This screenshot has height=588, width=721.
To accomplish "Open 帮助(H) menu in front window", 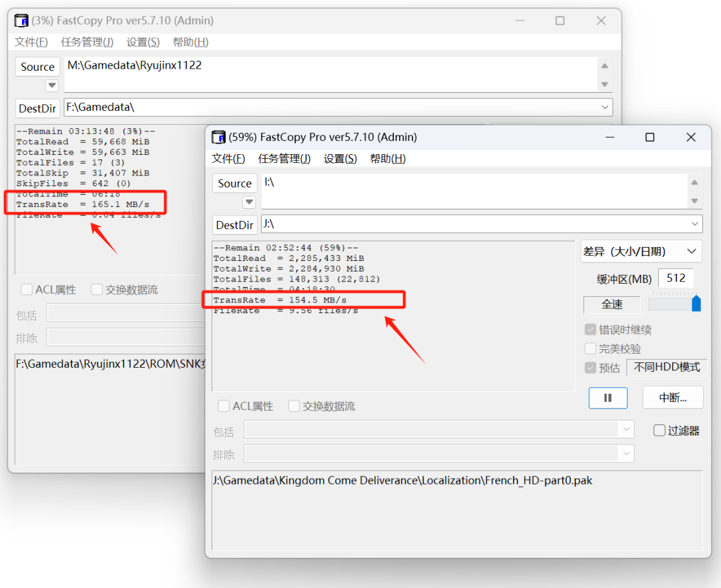I will (x=388, y=159).
